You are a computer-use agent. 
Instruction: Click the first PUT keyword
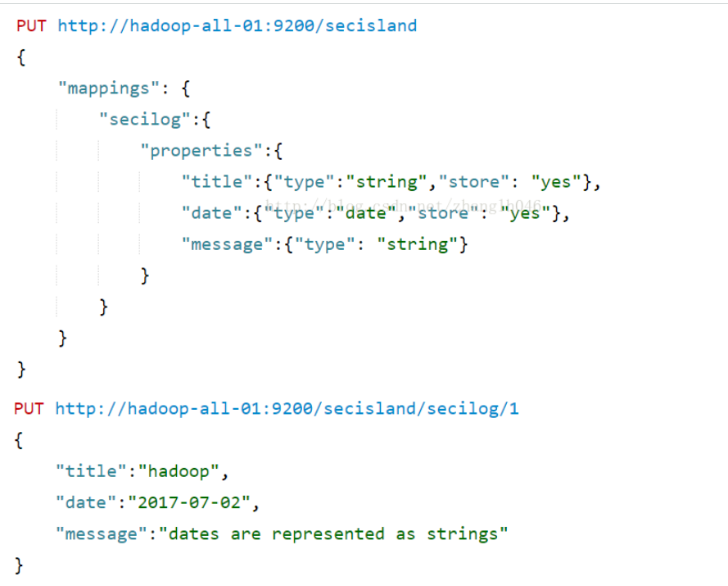tap(31, 25)
